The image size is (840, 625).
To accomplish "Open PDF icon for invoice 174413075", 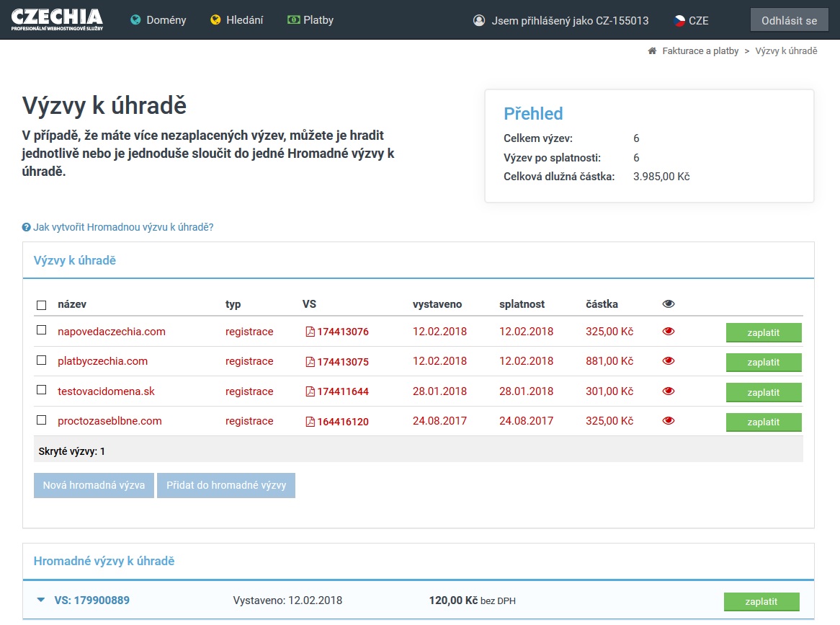I will tap(310, 362).
